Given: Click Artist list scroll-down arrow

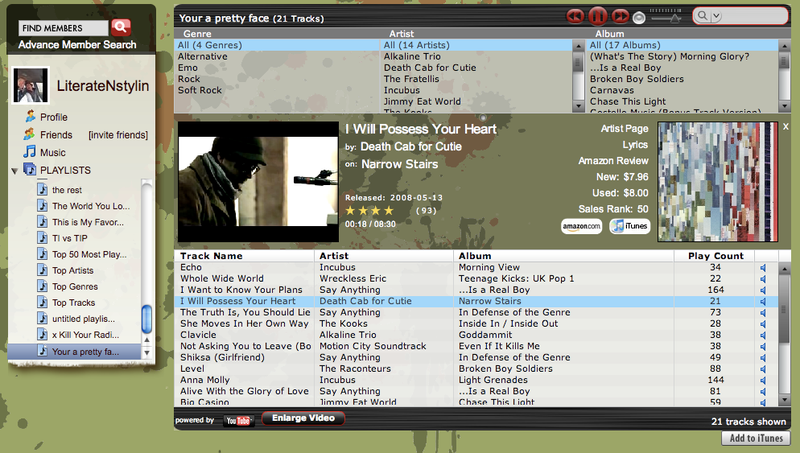Looking at the screenshot, I should pos(578,106).
